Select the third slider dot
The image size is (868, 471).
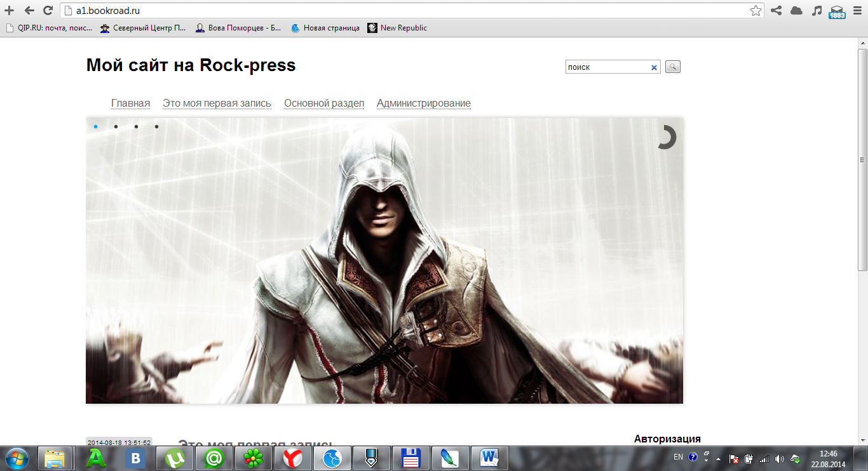(136, 126)
